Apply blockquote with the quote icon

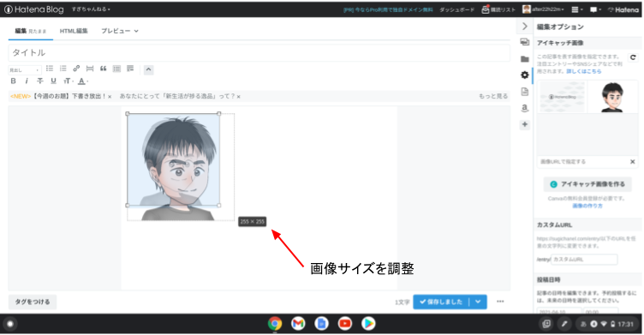(x=103, y=69)
